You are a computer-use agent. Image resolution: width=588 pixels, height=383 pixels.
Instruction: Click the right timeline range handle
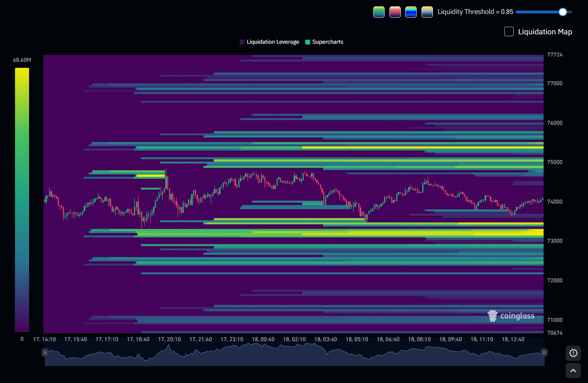544,352
